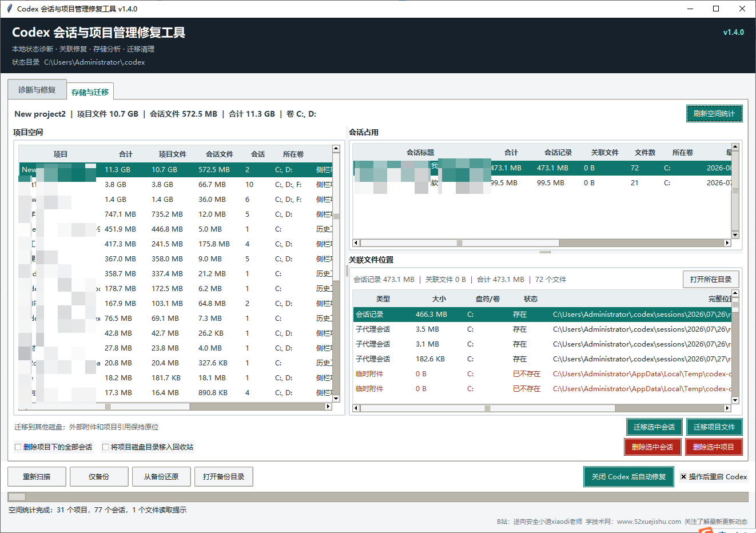Image resolution: width=756 pixels, height=533 pixels.
Task: Minimize the Codex tool window
Action: 690,9
